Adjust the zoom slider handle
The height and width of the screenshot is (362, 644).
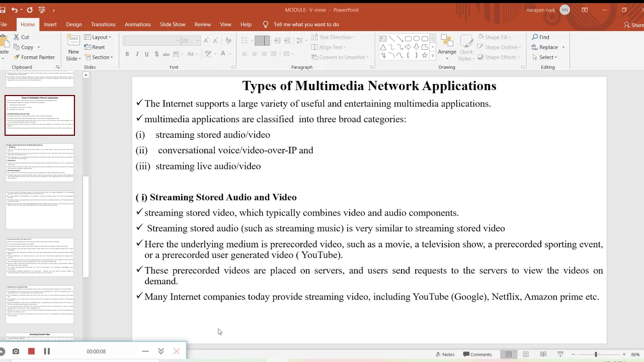coord(596,354)
